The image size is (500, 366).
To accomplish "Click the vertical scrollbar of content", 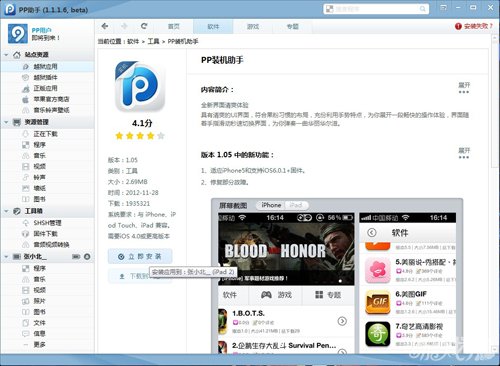I will pyautogui.click(x=495, y=105).
